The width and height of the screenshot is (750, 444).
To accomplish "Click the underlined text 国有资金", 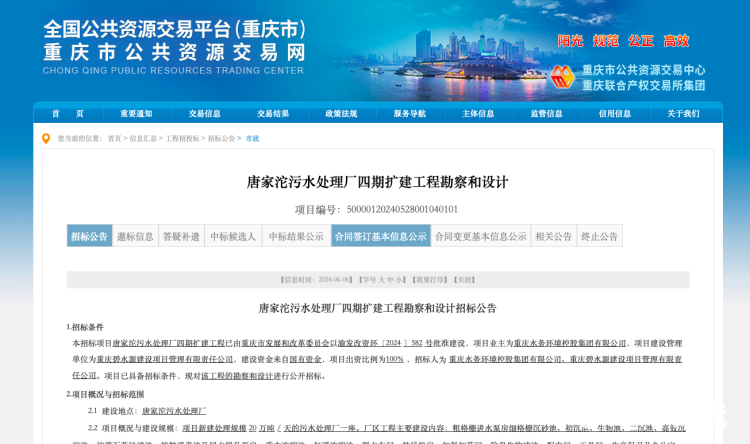I will [305, 359].
